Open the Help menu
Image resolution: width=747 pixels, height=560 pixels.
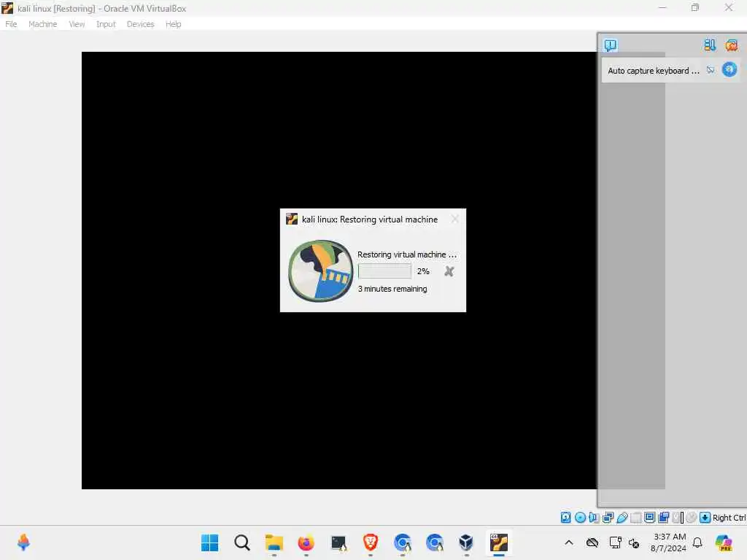point(173,24)
